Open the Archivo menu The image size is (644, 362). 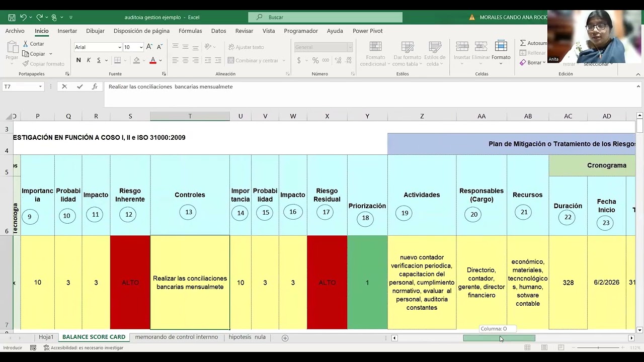click(x=15, y=31)
